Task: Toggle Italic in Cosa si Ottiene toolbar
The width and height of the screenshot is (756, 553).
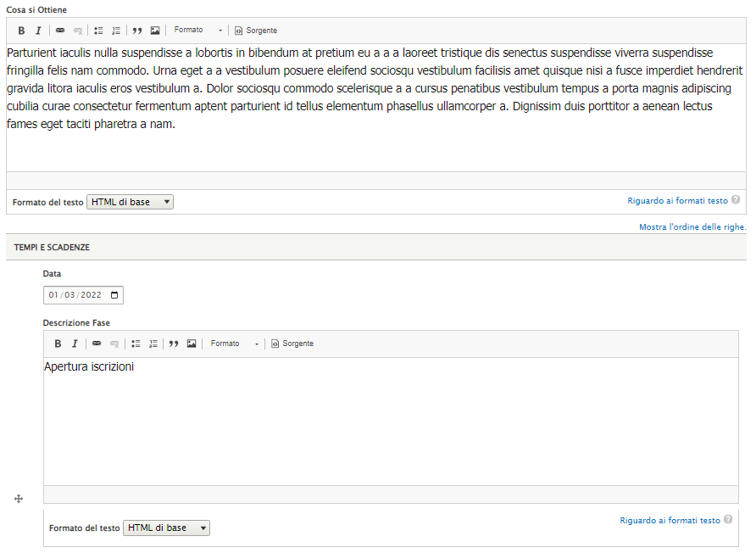Action: click(x=38, y=31)
